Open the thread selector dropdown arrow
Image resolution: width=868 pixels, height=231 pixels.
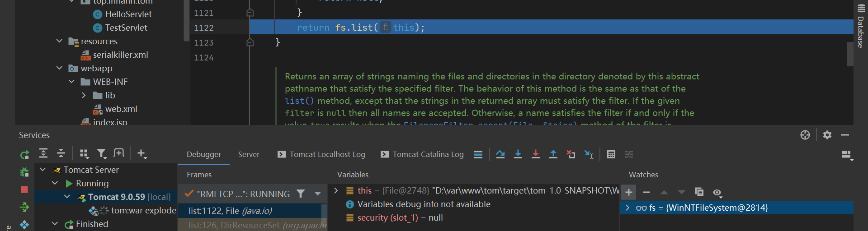(318, 194)
